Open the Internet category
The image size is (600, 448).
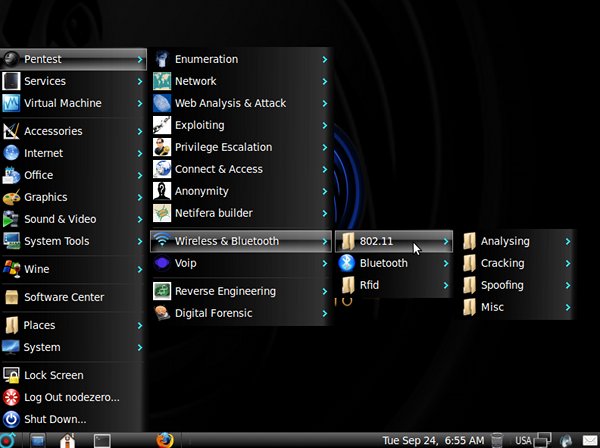[x=73, y=153]
